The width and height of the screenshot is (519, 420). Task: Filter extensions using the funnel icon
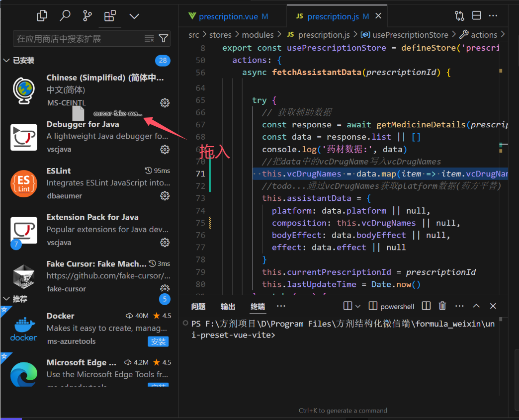(x=164, y=38)
